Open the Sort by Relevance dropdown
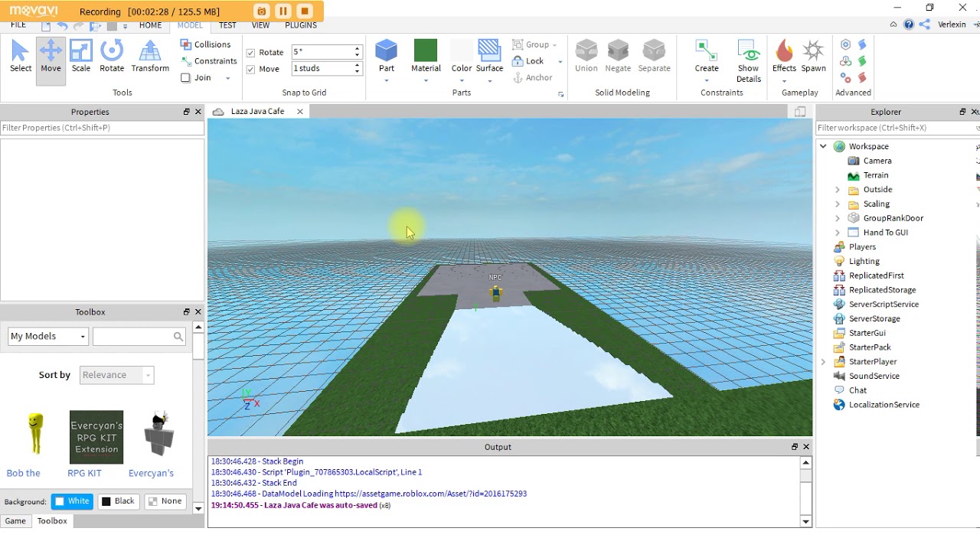Image resolution: width=980 pixels, height=551 pixels. [x=116, y=375]
